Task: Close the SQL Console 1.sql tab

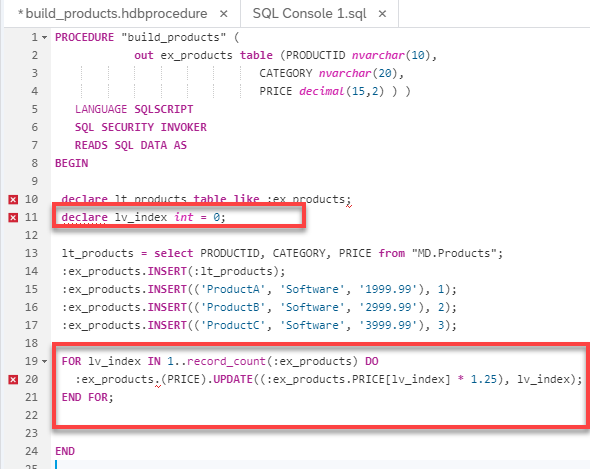Action: point(382,14)
